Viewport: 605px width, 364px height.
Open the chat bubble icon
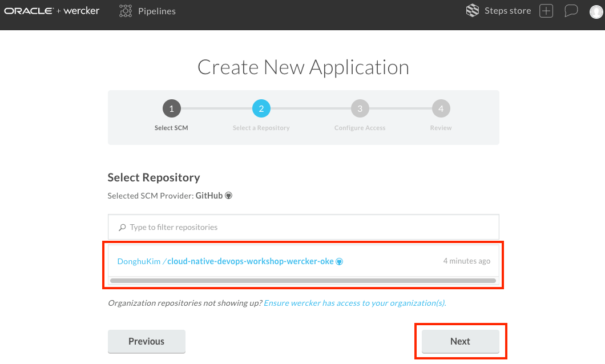pyautogui.click(x=571, y=11)
